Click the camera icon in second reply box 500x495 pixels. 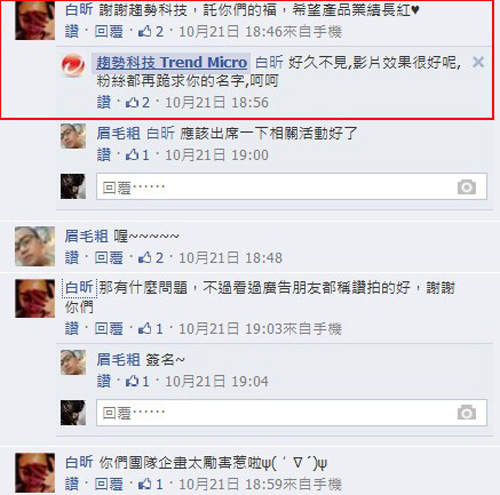[x=467, y=413]
